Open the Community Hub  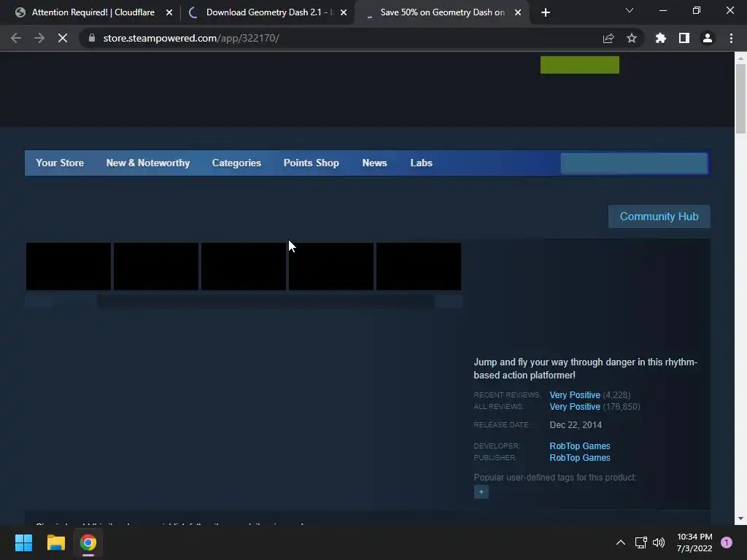pyautogui.click(x=659, y=217)
